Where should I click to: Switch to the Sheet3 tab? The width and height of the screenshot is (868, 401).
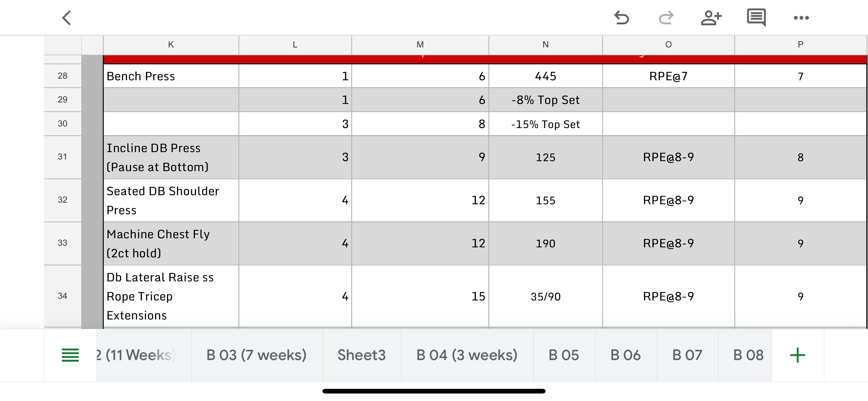point(362,355)
